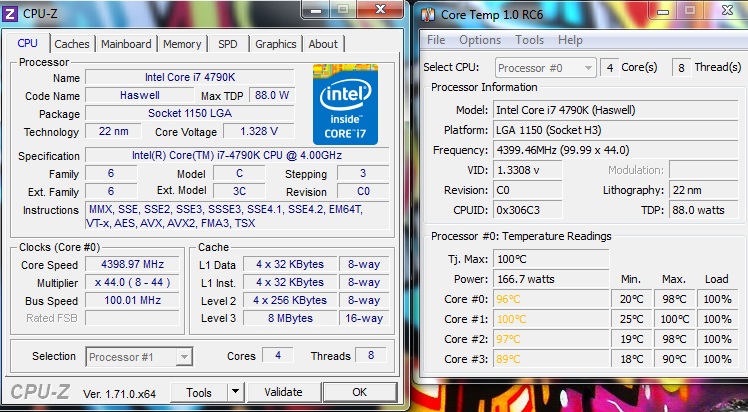Open the Mainboard tab in CPU-Z
The height and width of the screenshot is (412, 748).
click(x=126, y=44)
